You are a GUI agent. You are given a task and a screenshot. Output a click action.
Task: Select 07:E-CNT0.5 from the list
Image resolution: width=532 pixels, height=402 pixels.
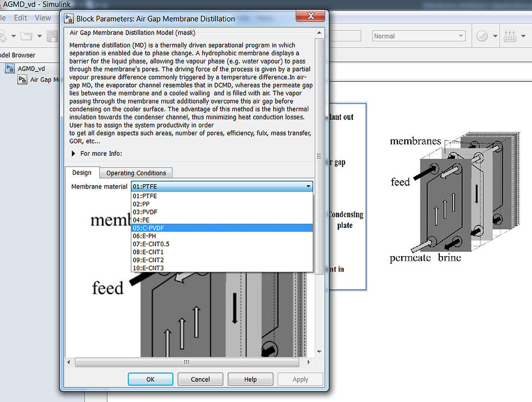(x=221, y=244)
